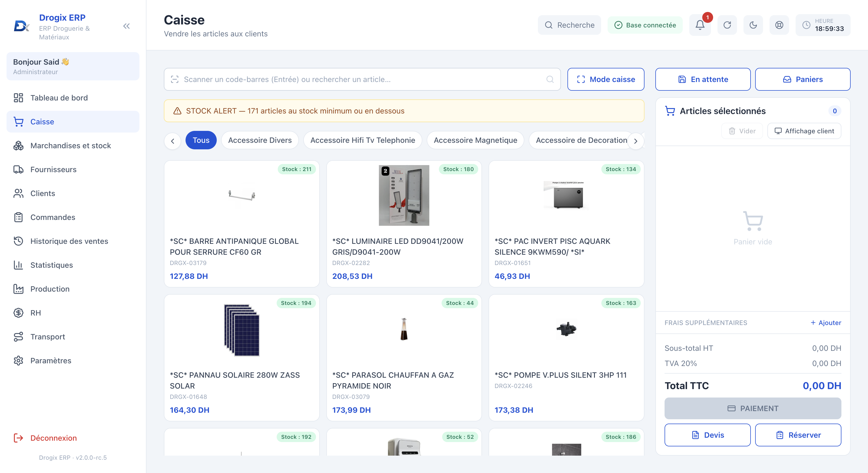Open the Caisse menu item
This screenshot has width=868, height=473.
click(73, 121)
